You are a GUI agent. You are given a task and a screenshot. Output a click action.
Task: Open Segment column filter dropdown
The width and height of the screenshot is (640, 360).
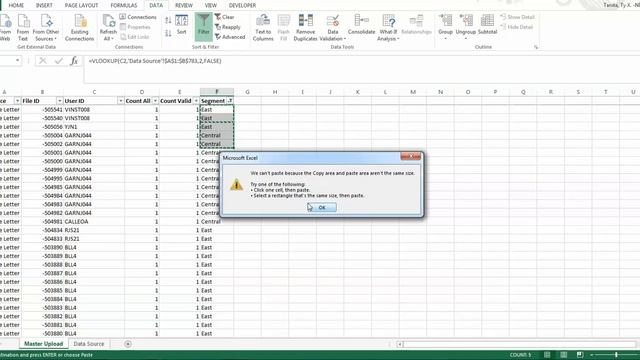point(230,101)
